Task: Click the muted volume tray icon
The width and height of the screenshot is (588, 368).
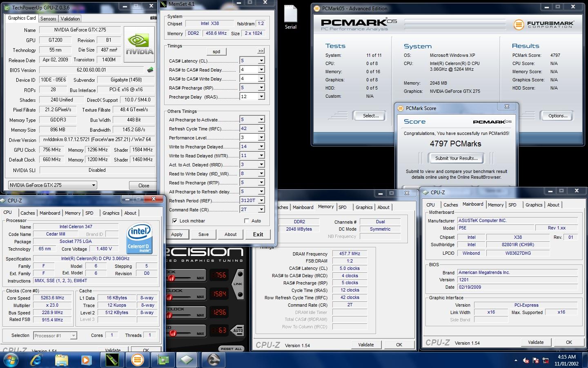Action: coord(526,360)
